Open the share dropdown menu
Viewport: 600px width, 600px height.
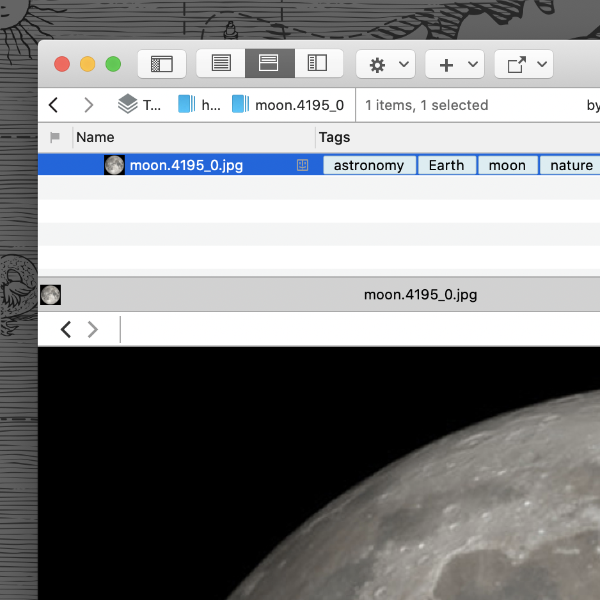(x=524, y=64)
